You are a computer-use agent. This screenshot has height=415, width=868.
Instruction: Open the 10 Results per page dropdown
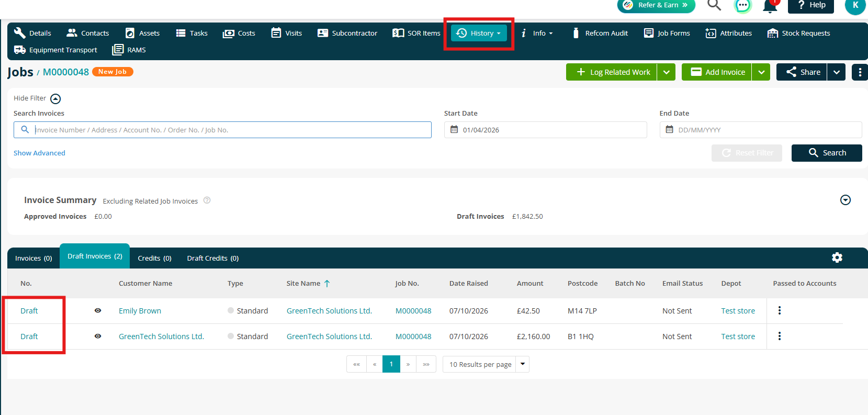click(x=486, y=364)
